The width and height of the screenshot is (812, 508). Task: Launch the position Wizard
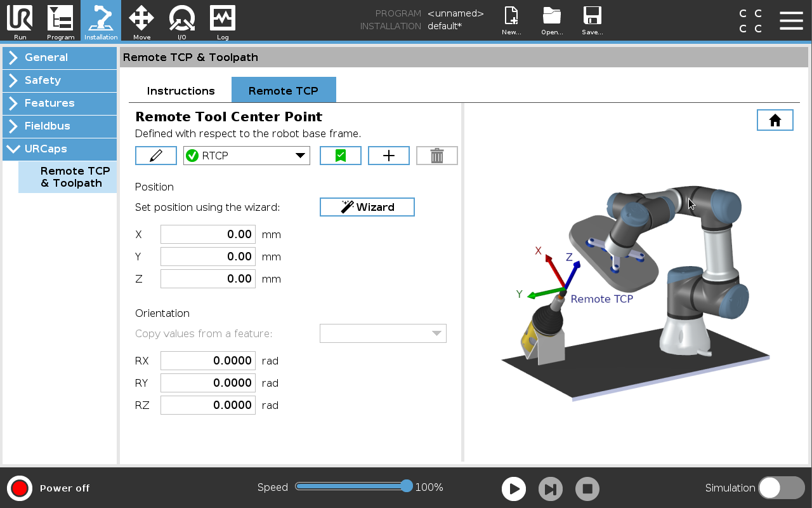point(367,207)
